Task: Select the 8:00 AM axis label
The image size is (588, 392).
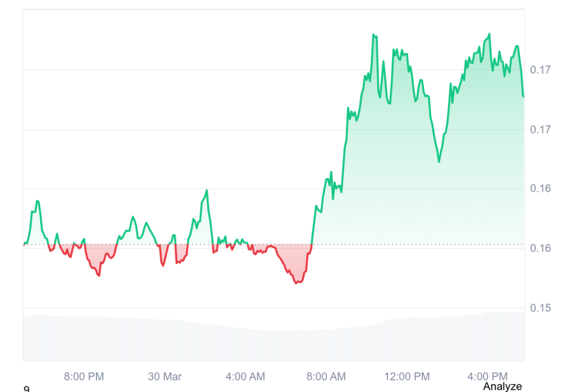Action: 326,377
